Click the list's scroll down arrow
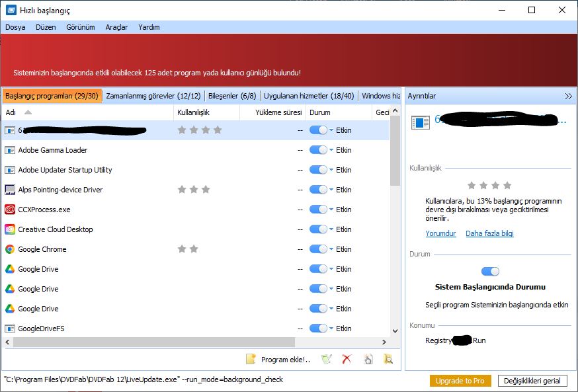The height and width of the screenshot is (392, 578). (x=395, y=331)
